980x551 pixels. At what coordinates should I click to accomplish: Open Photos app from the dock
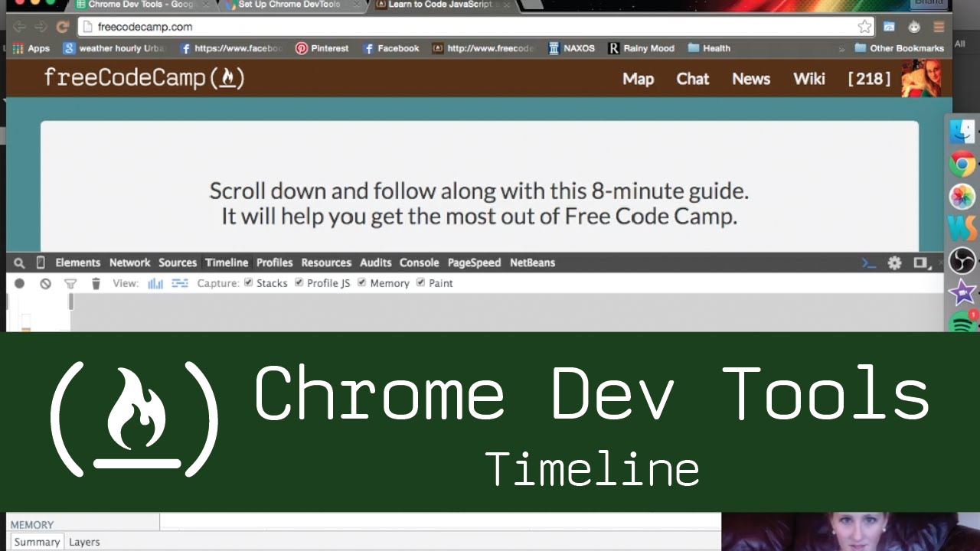point(962,196)
